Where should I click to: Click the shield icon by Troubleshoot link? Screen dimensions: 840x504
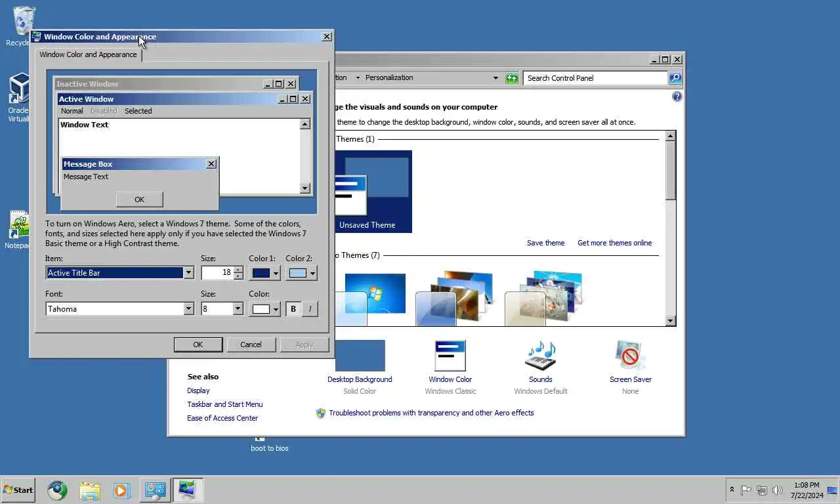pyautogui.click(x=321, y=413)
